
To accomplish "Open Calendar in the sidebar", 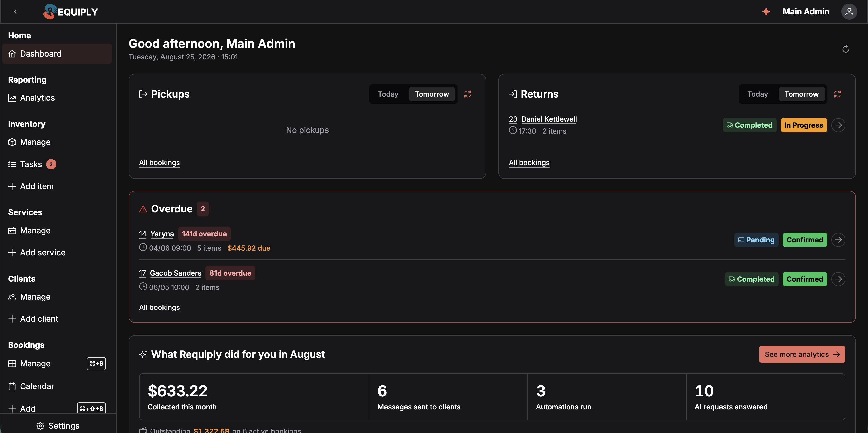I will (57, 386).
